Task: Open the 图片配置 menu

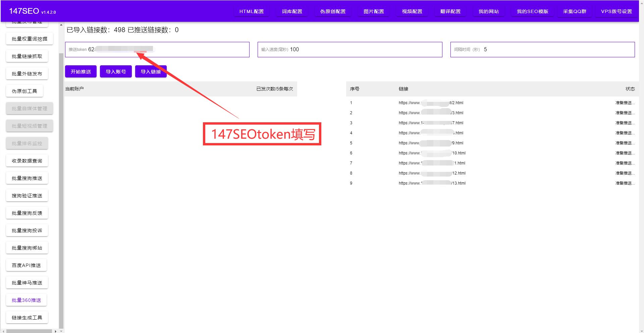Action: point(374,11)
